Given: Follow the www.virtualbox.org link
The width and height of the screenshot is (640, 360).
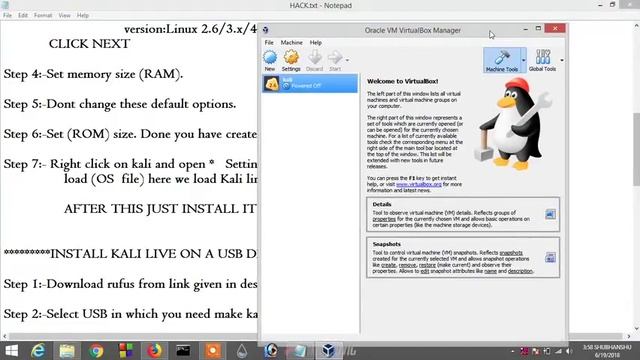Looking at the screenshot, I should 418,184.
